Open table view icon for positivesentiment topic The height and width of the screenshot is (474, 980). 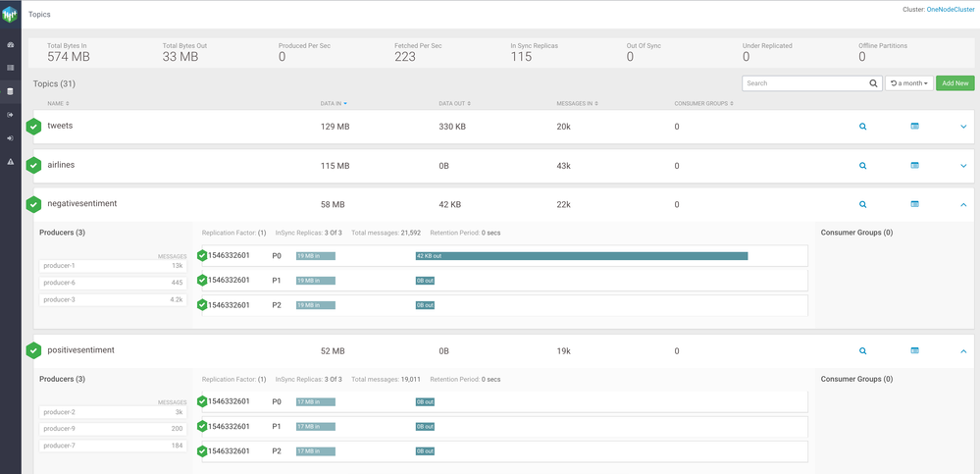click(914, 350)
